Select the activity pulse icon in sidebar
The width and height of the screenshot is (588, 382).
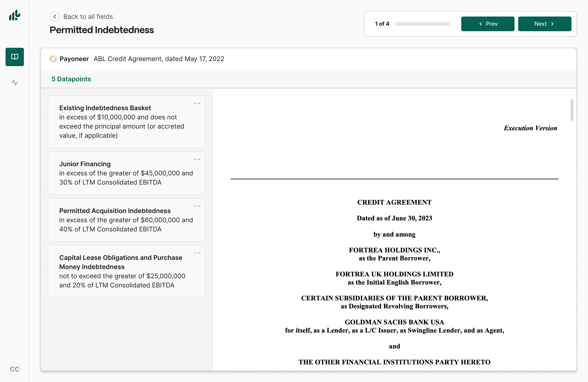pos(14,83)
